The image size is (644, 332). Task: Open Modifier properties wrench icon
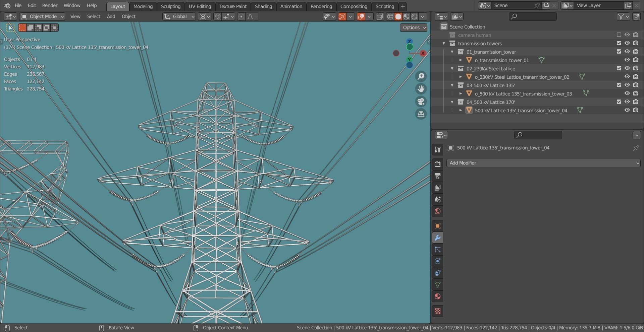(x=437, y=238)
